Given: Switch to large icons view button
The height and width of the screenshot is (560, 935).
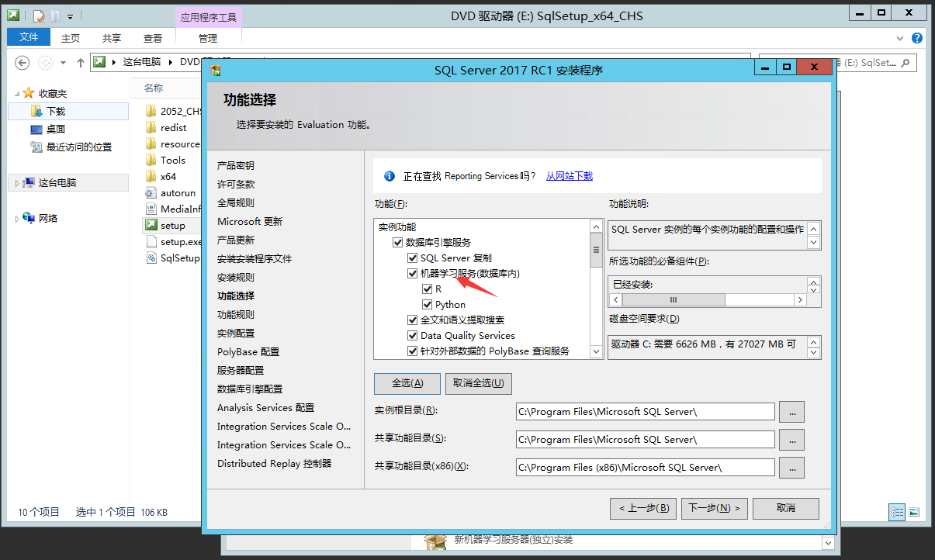Looking at the screenshot, I should point(914,512).
